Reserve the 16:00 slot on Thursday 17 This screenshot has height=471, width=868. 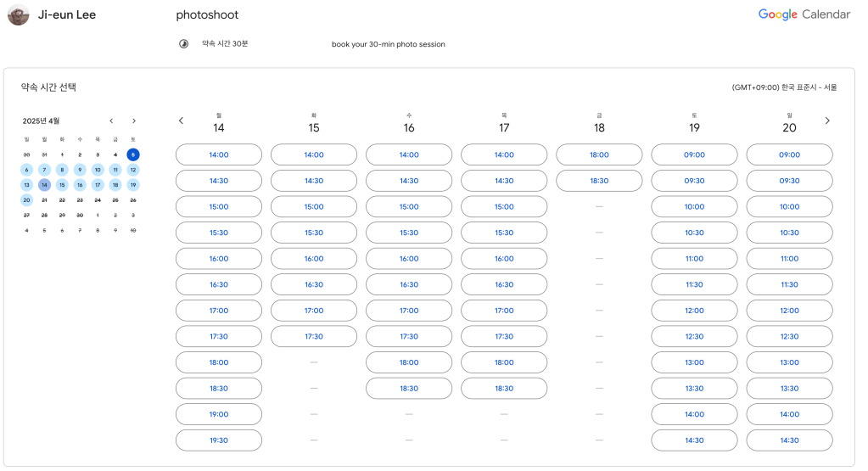coord(504,259)
